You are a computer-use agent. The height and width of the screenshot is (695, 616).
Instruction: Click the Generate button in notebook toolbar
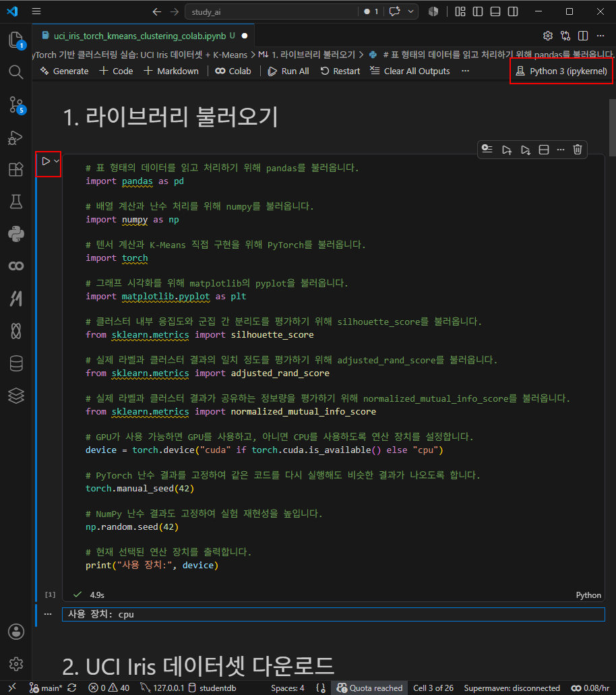point(64,71)
